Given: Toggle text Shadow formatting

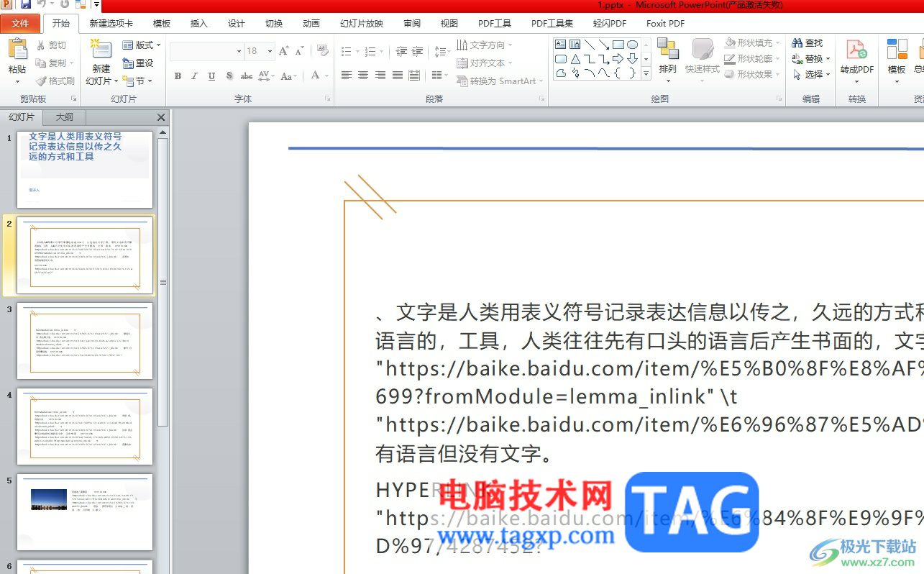Looking at the screenshot, I should tap(229, 76).
